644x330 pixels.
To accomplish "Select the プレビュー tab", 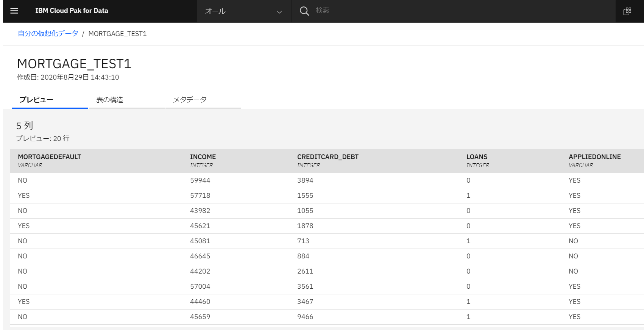I will 50,100.
